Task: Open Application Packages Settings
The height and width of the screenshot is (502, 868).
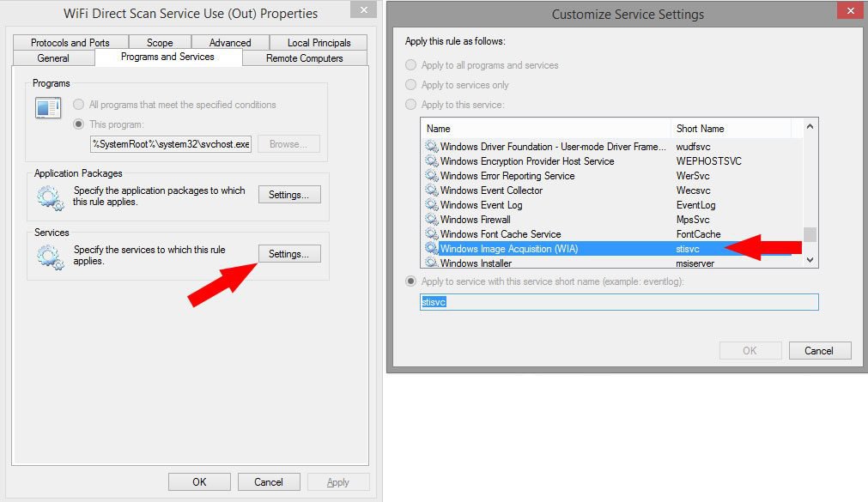Action: [x=289, y=195]
